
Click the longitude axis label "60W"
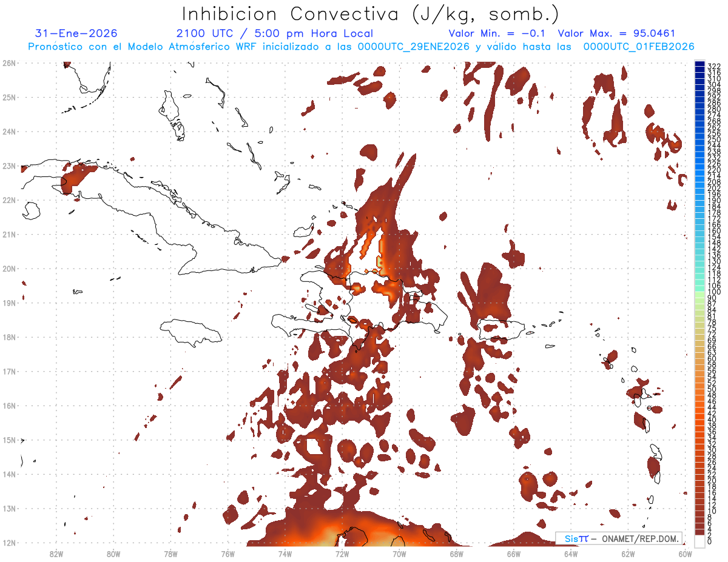click(x=686, y=553)
